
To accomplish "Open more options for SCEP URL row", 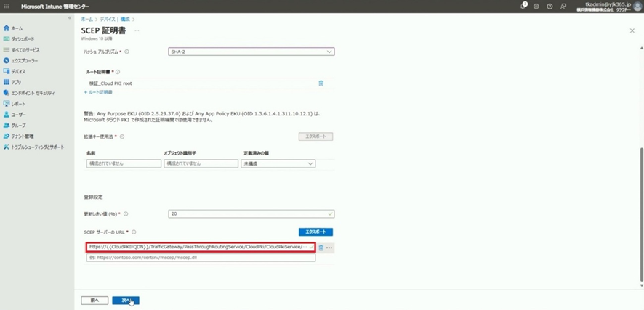I will (x=329, y=248).
